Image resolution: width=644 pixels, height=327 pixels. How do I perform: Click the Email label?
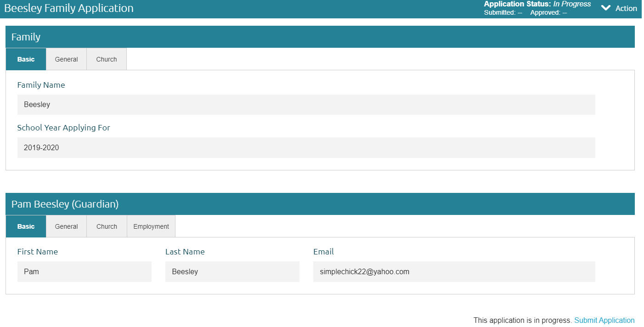pyautogui.click(x=323, y=252)
